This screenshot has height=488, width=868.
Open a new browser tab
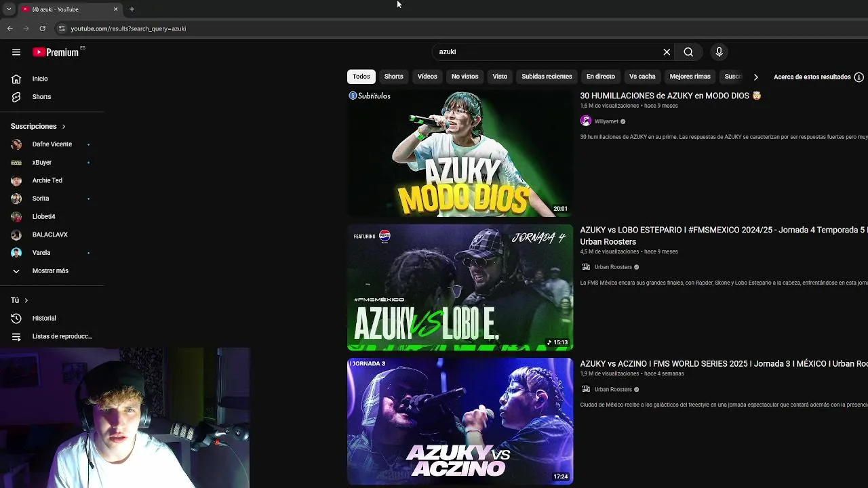point(132,9)
